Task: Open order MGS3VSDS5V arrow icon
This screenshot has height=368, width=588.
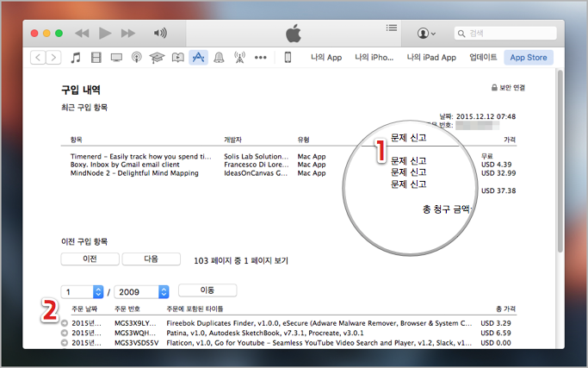Action: [65, 342]
